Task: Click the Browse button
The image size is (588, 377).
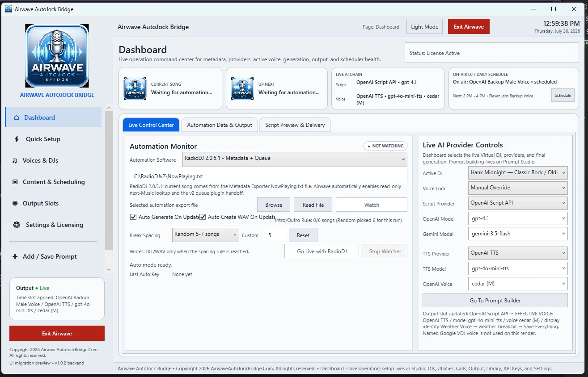Action: point(274,205)
